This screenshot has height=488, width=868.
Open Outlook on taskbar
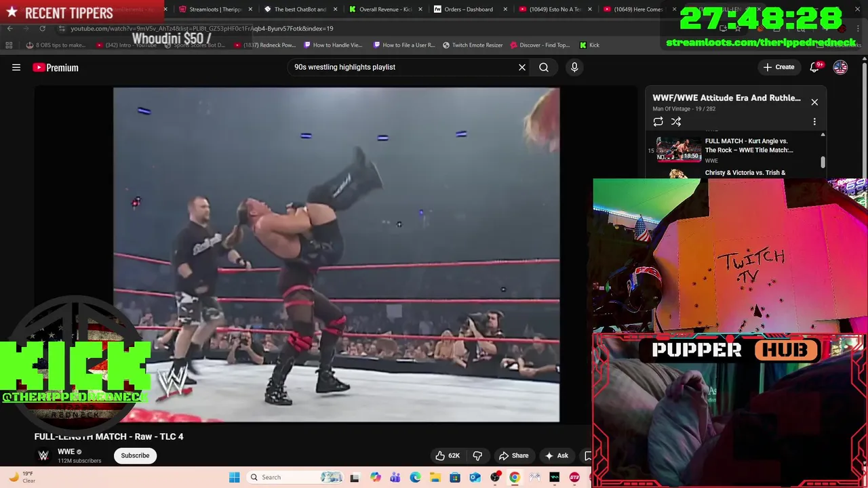pos(475,477)
